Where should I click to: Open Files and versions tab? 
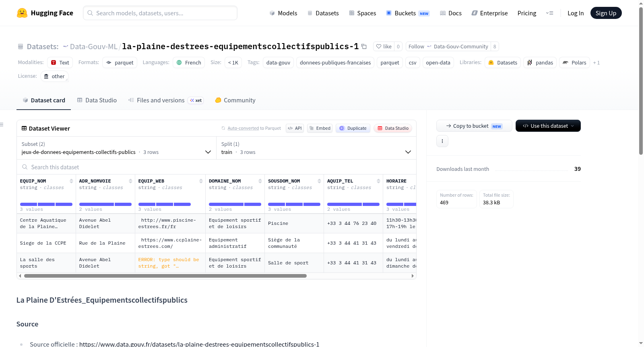pyautogui.click(x=166, y=100)
